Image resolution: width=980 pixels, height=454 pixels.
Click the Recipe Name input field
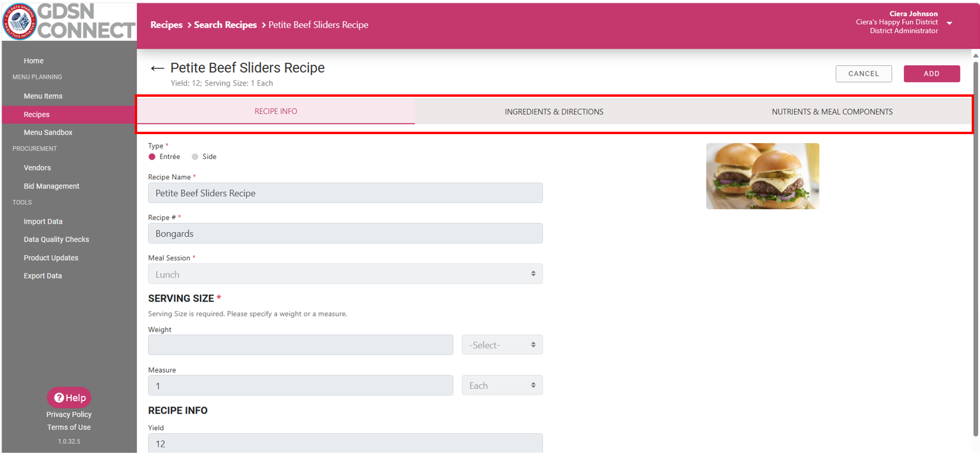[345, 193]
